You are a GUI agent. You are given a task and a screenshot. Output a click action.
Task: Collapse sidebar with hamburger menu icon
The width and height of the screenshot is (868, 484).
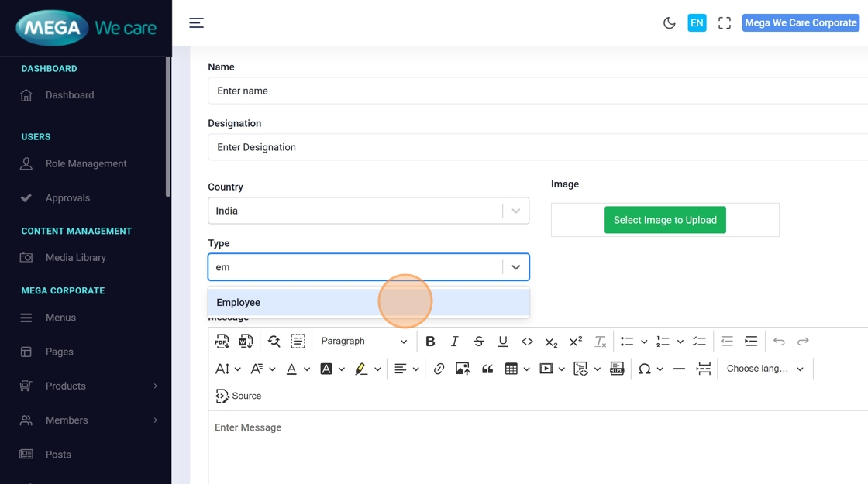197,23
